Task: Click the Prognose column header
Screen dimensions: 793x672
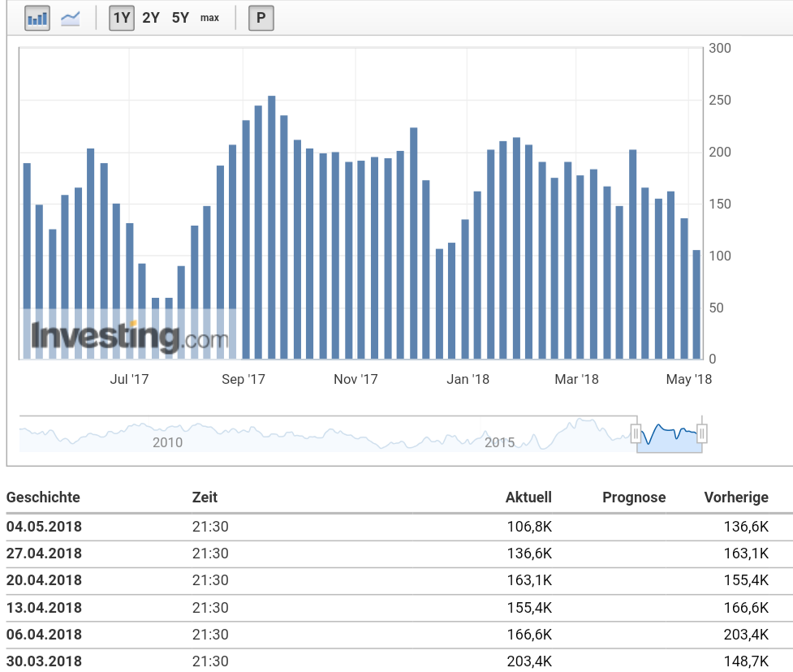Action: click(x=634, y=498)
